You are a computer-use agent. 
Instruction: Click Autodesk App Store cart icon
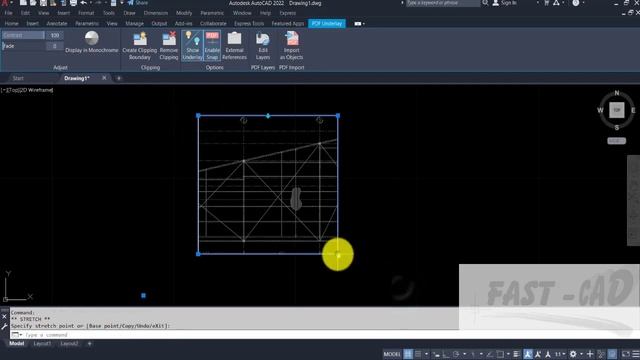click(x=547, y=3)
